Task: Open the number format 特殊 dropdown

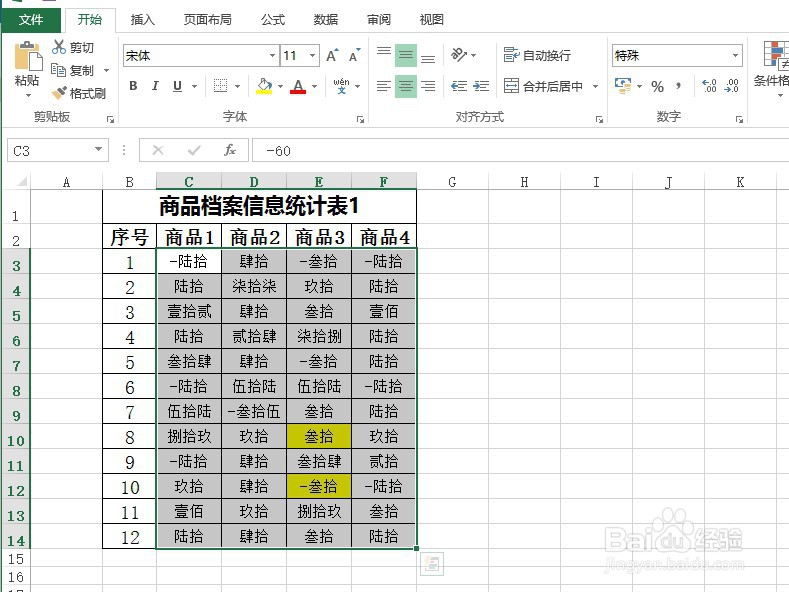Action: [735, 55]
